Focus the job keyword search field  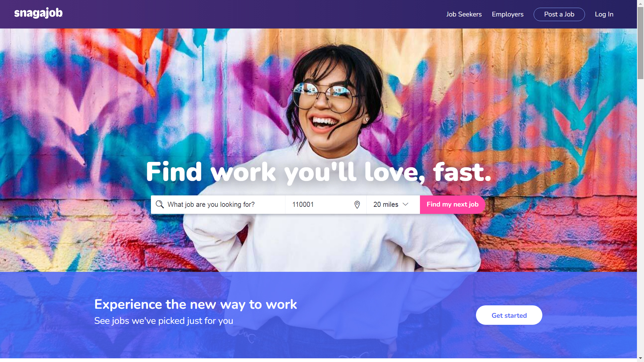218,204
